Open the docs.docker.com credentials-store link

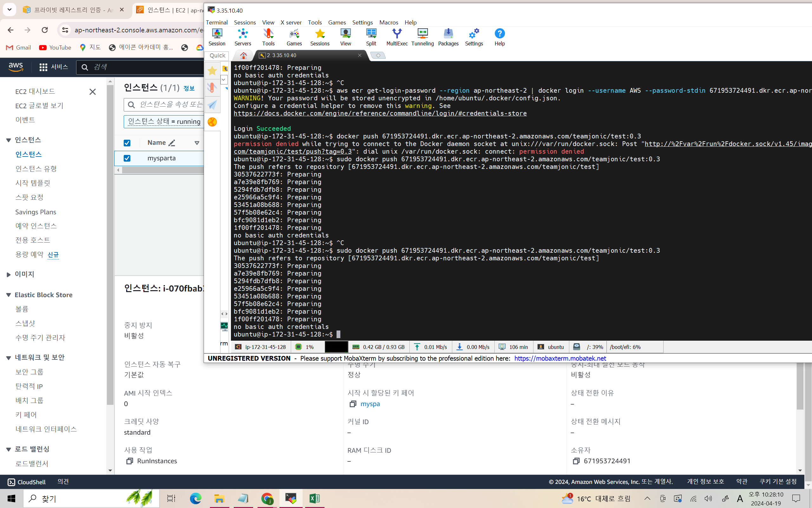[380, 114]
